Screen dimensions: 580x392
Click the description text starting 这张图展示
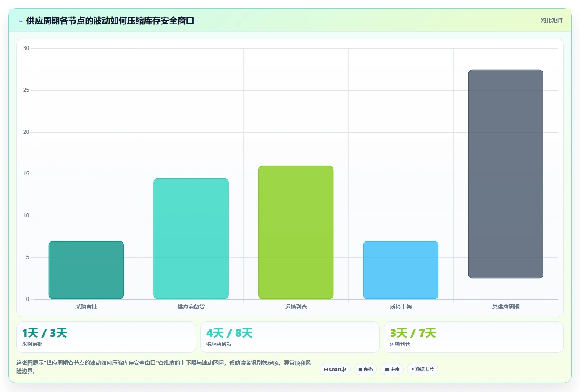[x=164, y=367]
